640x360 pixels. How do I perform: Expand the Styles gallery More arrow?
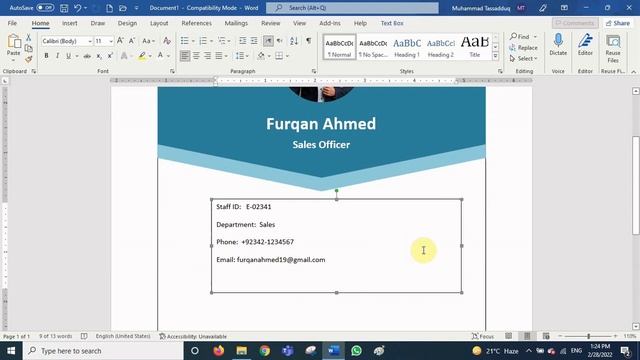click(496, 57)
